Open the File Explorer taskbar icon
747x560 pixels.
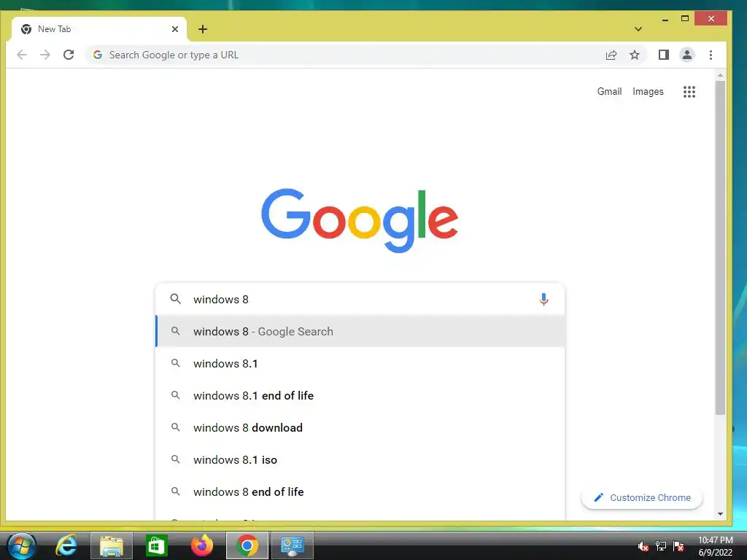tap(112, 545)
